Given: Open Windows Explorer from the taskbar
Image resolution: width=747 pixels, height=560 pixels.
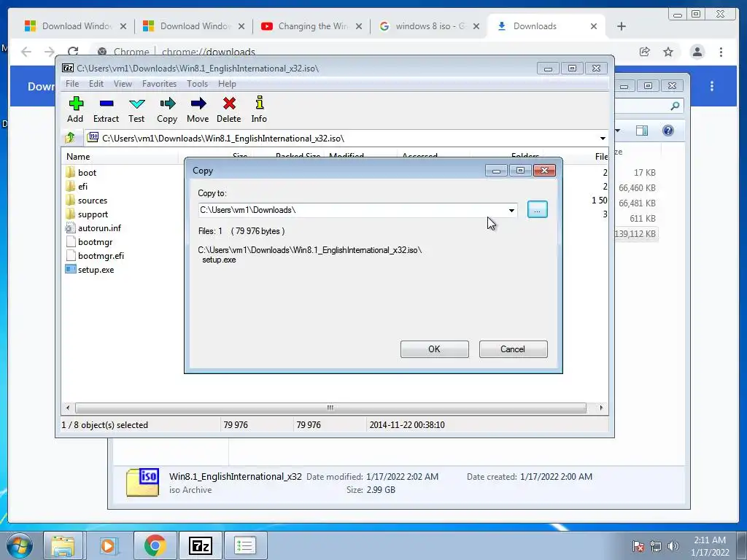Looking at the screenshot, I should pyautogui.click(x=63, y=545).
